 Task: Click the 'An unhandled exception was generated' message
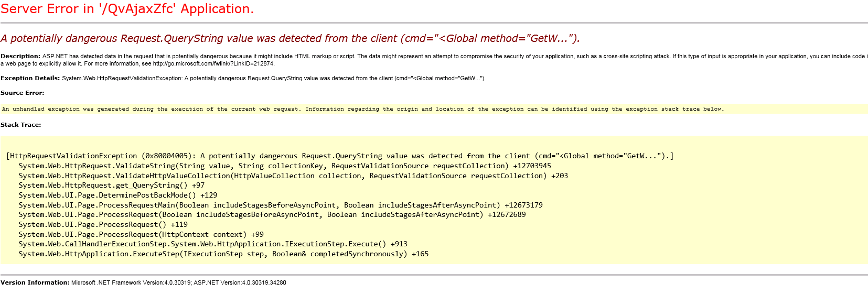click(362, 109)
